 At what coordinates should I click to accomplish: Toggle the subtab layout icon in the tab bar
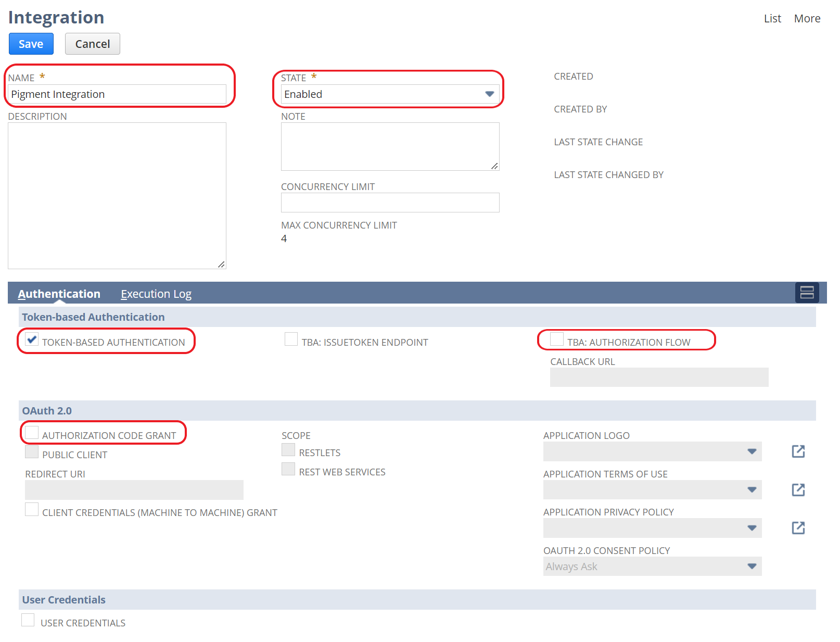[807, 293]
